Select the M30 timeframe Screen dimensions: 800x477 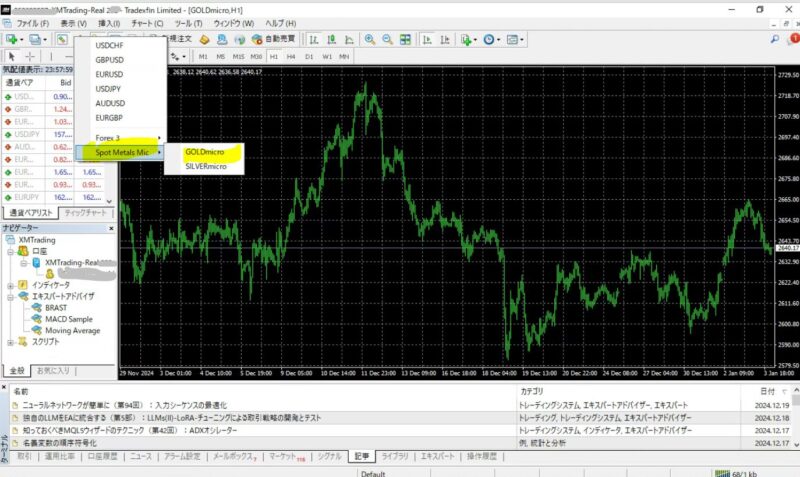(x=256, y=57)
